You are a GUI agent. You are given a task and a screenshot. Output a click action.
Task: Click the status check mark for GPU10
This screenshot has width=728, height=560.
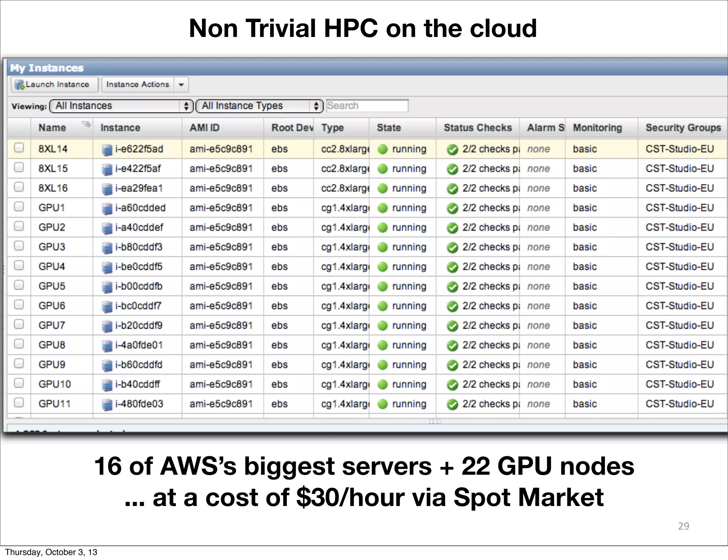453,385
